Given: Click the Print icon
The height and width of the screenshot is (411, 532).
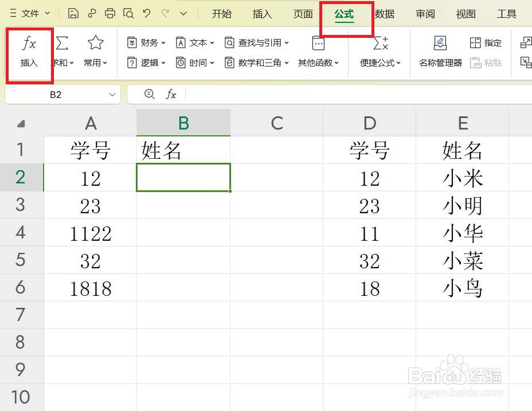Looking at the screenshot, I should click(110, 14).
